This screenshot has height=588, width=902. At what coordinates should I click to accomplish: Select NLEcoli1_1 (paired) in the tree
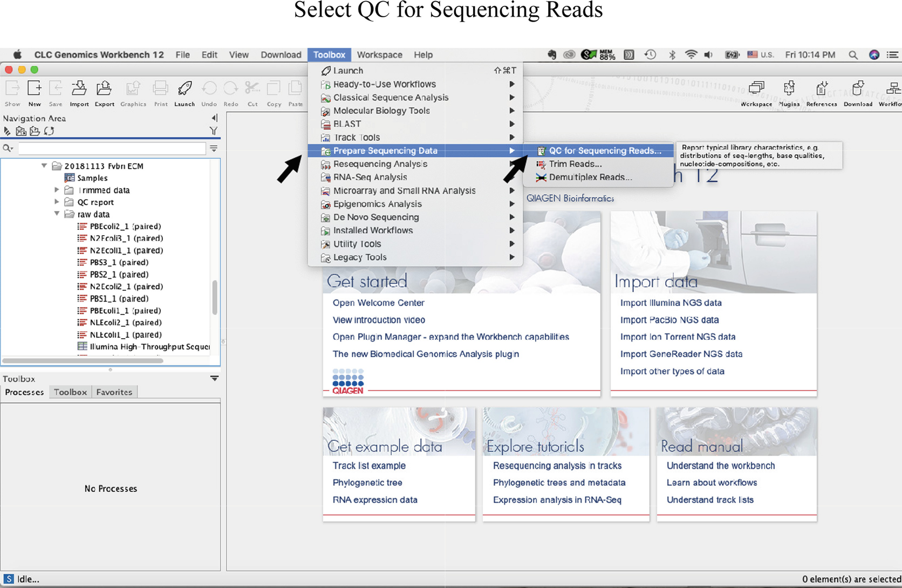119,334
